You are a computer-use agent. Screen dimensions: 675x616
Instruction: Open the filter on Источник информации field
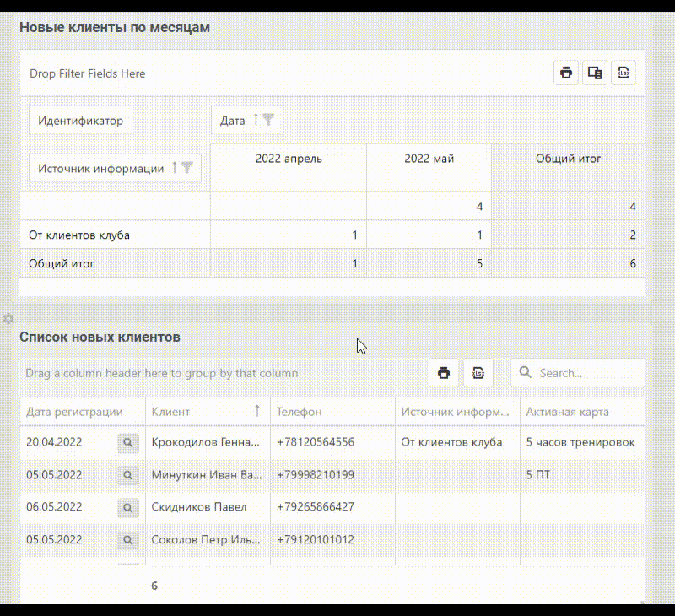point(186,167)
